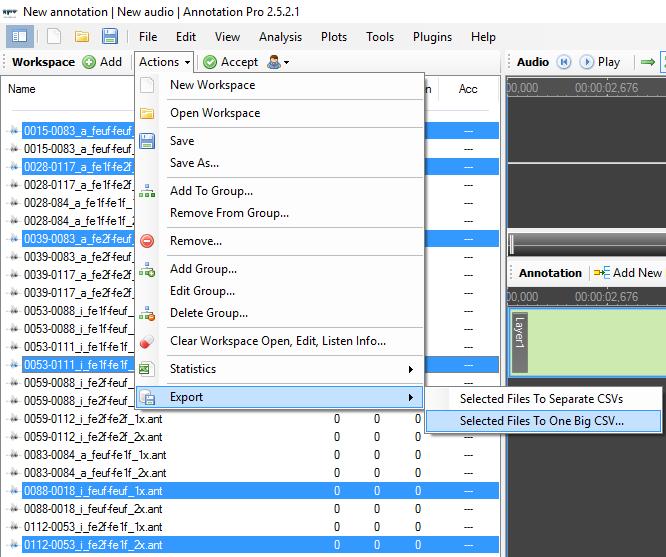Click the floppy disk save toolbar icon
This screenshot has height=557, width=666.
(x=110, y=37)
